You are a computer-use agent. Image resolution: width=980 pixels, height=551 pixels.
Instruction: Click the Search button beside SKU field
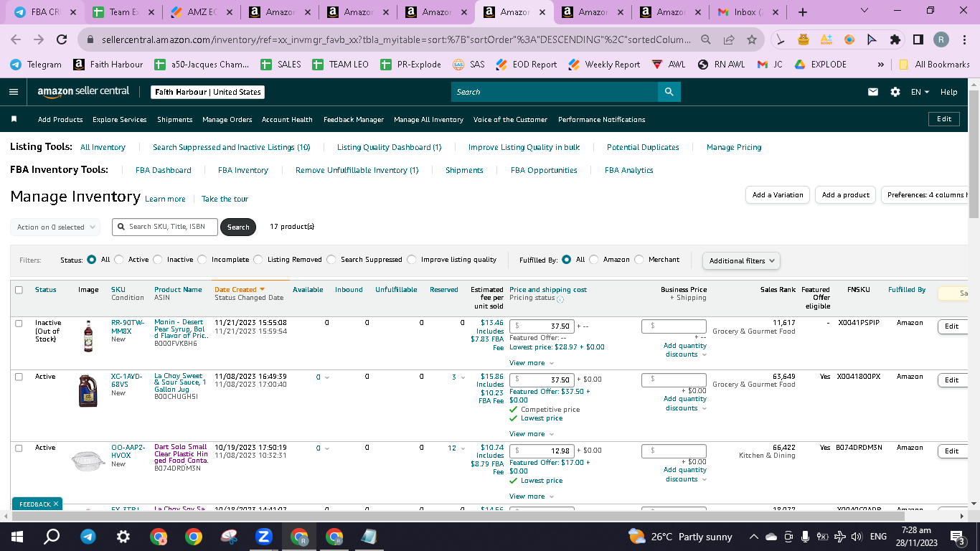[x=238, y=227]
